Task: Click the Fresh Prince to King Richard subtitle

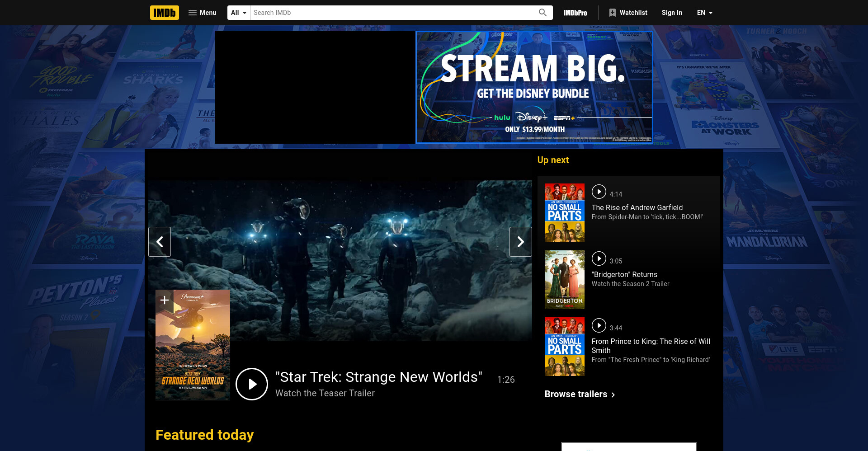Action: 651,360
